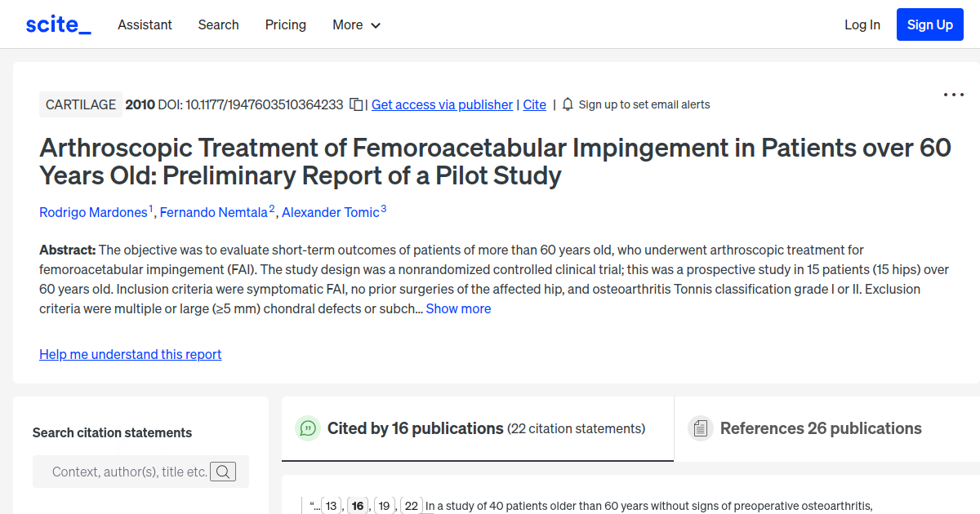Click the green quote bubble icon beside Cited by

tap(308, 428)
